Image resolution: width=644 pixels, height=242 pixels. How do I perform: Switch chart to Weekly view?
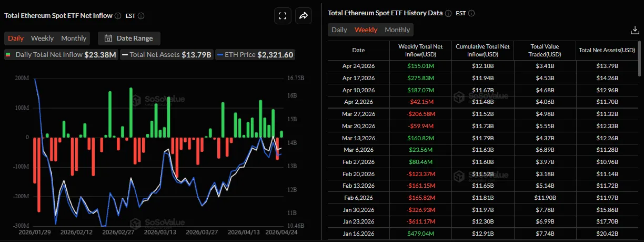tap(42, 38)
